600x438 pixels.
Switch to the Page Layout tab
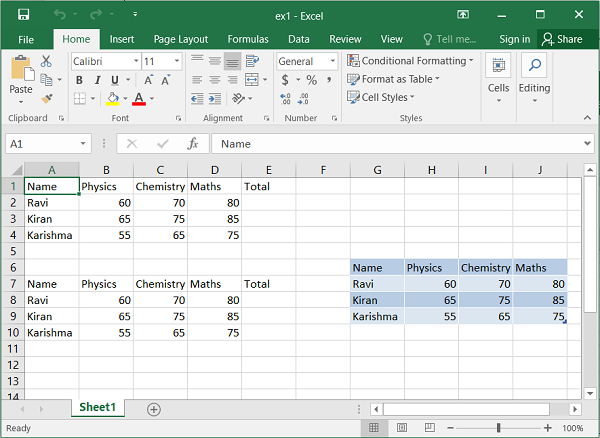[x=180, y=39]
